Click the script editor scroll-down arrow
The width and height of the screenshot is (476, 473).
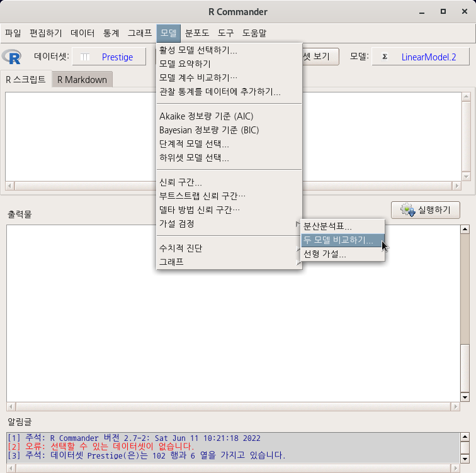466,176
